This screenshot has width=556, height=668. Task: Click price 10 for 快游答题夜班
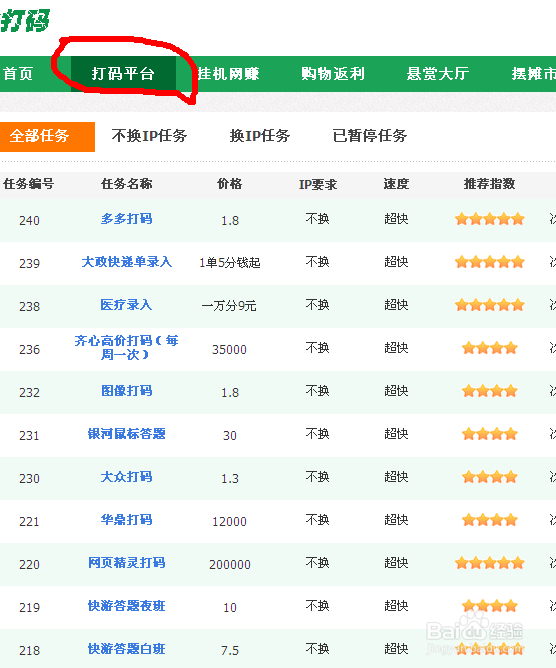coord(230,608)
